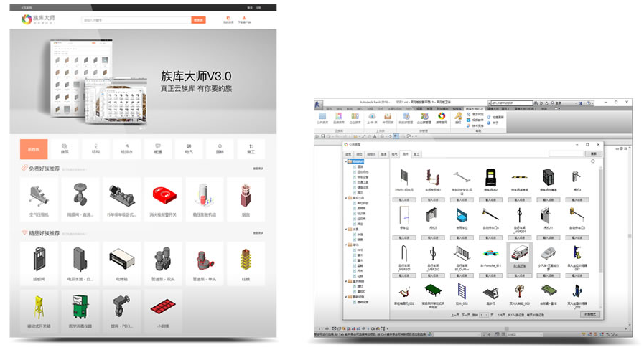Select the Porsche_911 car family thumbnail
Viewport: 644px width, 350px height.
pos(491,254)
